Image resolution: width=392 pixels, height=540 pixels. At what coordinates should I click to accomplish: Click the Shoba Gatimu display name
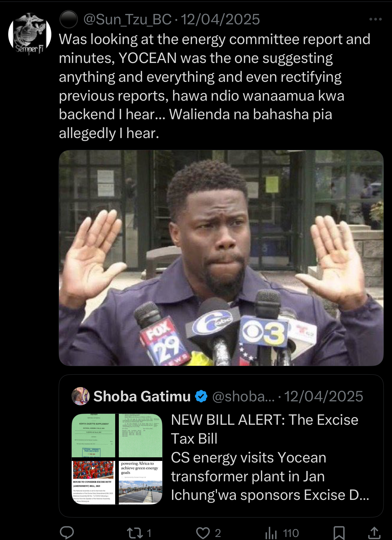(142, 396)
